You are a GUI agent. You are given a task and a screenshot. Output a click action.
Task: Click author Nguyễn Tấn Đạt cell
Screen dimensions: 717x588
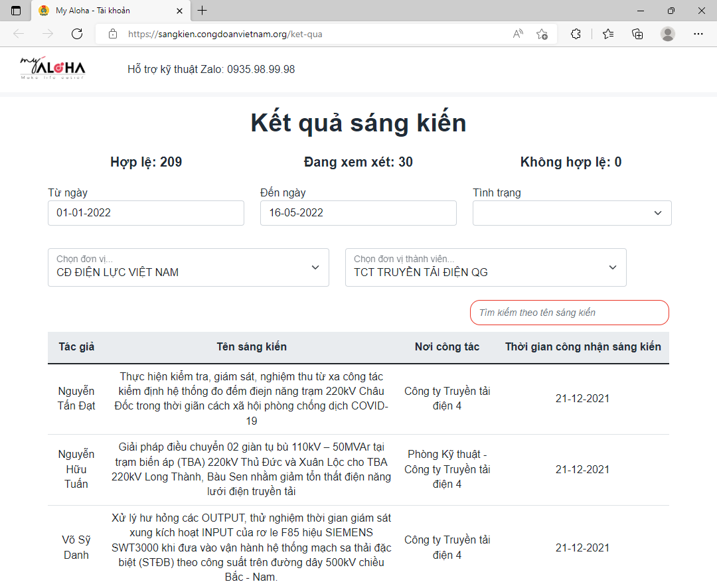(76, 399)
